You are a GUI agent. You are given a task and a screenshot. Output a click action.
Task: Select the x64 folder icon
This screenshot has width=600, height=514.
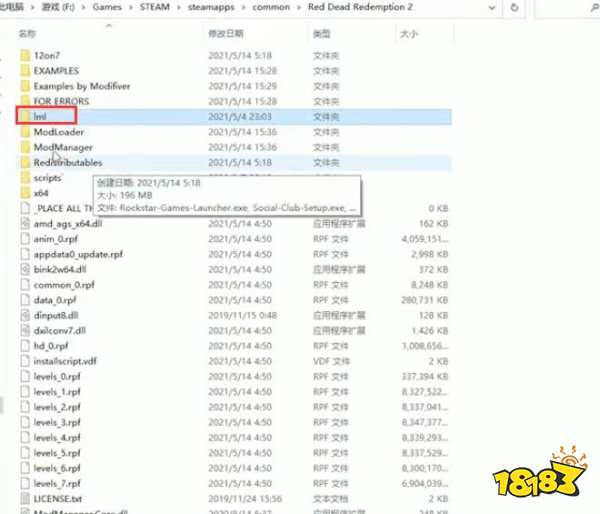[25, 193]
